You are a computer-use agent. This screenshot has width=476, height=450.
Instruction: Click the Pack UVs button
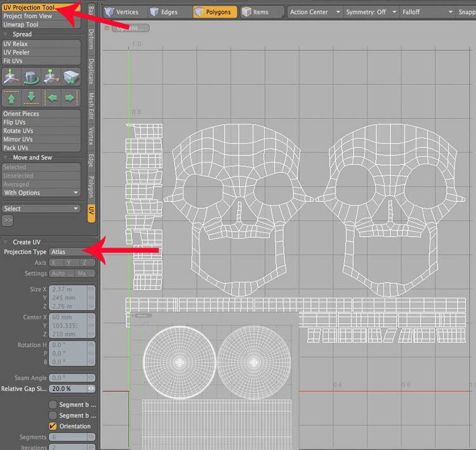click(x=41, y=148)
